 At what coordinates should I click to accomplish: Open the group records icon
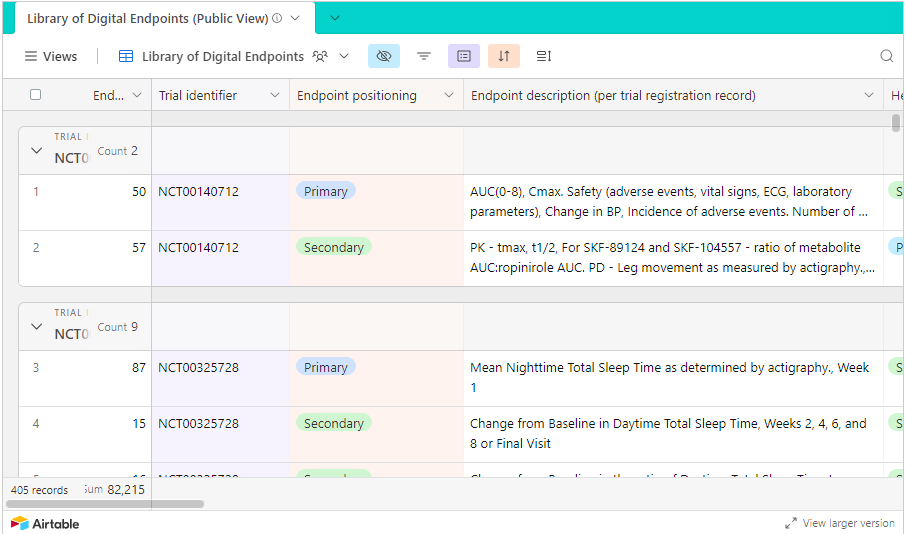point(463,56)
